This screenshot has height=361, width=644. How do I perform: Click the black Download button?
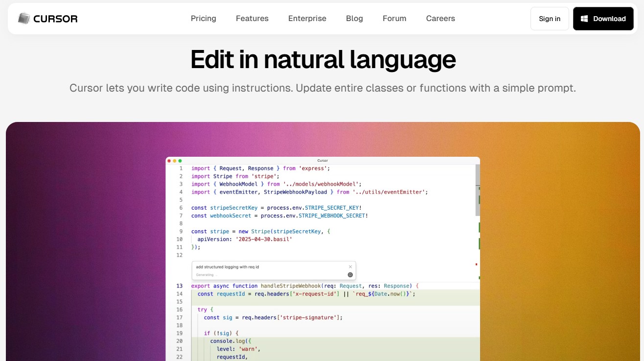click(603, 19)
